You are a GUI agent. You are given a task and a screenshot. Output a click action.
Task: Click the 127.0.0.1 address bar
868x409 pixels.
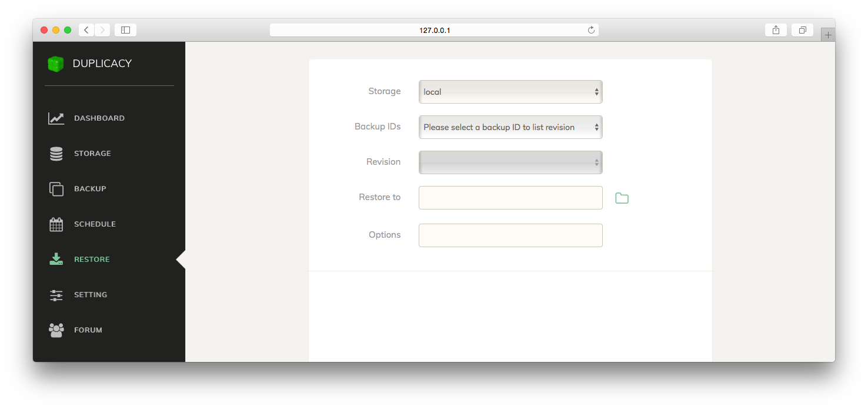click(434, 30)
